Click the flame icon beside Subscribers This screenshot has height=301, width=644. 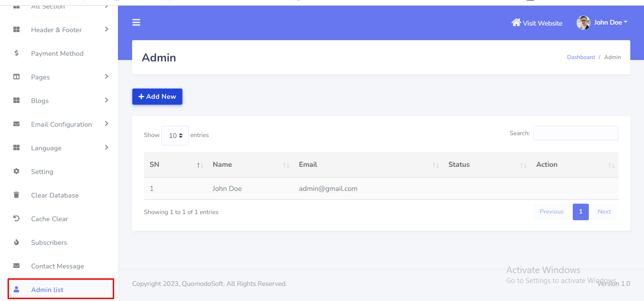(17, 242)
